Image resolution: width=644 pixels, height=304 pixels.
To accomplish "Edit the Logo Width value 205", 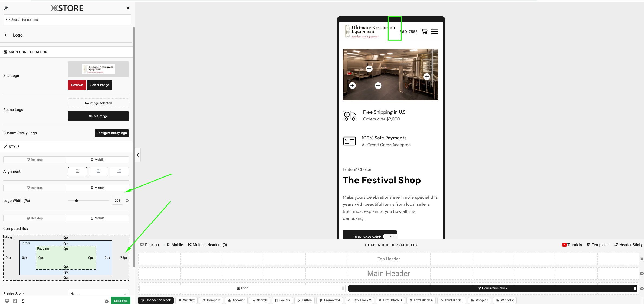I will [x=117, y=201].
